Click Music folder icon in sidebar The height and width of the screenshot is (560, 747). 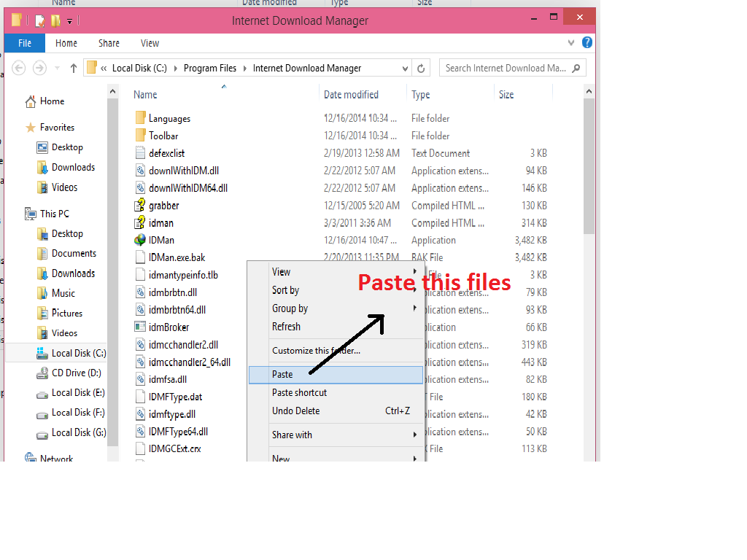[x=42, y=293]
